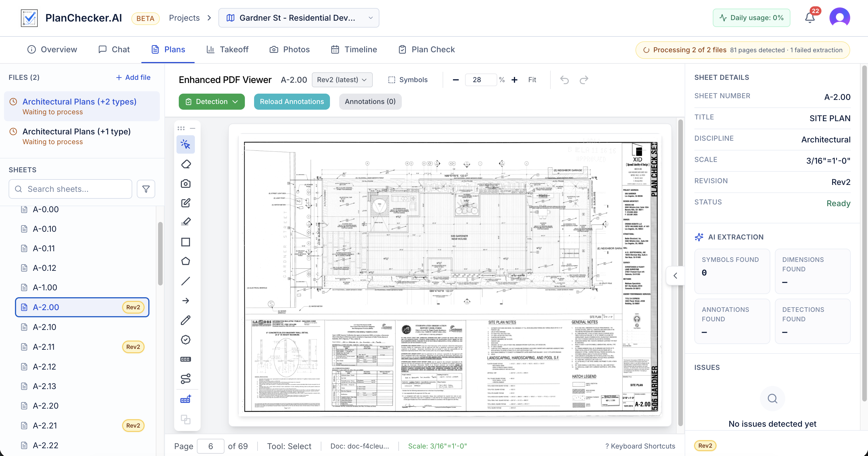Viewport: 868px width, 456px height.
Task: Go to the Timeline tab
Action: click(354, 49)
